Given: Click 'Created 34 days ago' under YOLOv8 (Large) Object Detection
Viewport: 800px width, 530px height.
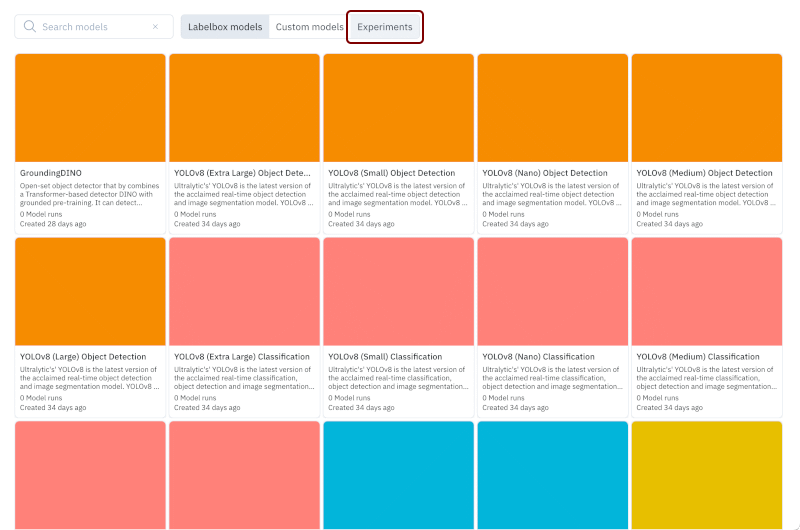Looking at the screenshot, I should (x=53, y=408).
